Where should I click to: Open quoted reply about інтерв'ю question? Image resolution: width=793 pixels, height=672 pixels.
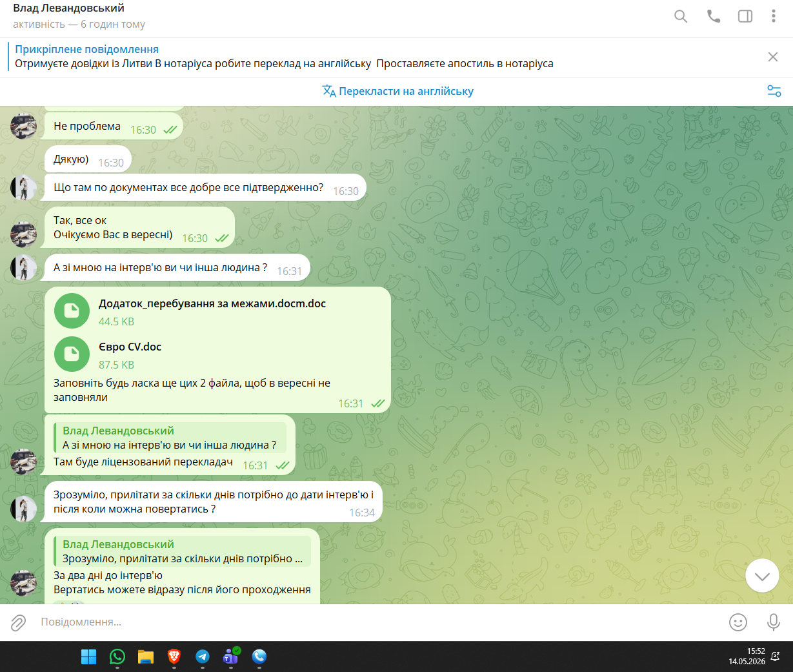pyautogui.click(x=170, y=438)
